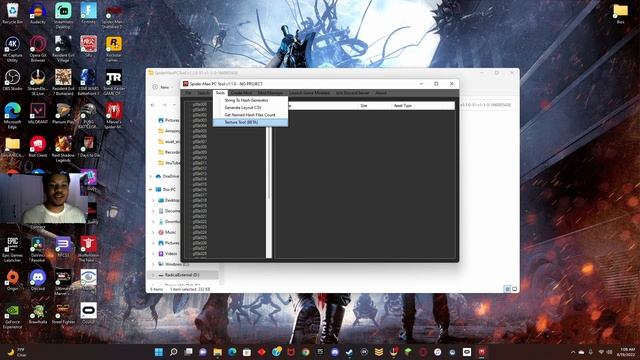640x360 pixels.
Task: Select the p000000 archive tree entry
Action: [200, 104]
